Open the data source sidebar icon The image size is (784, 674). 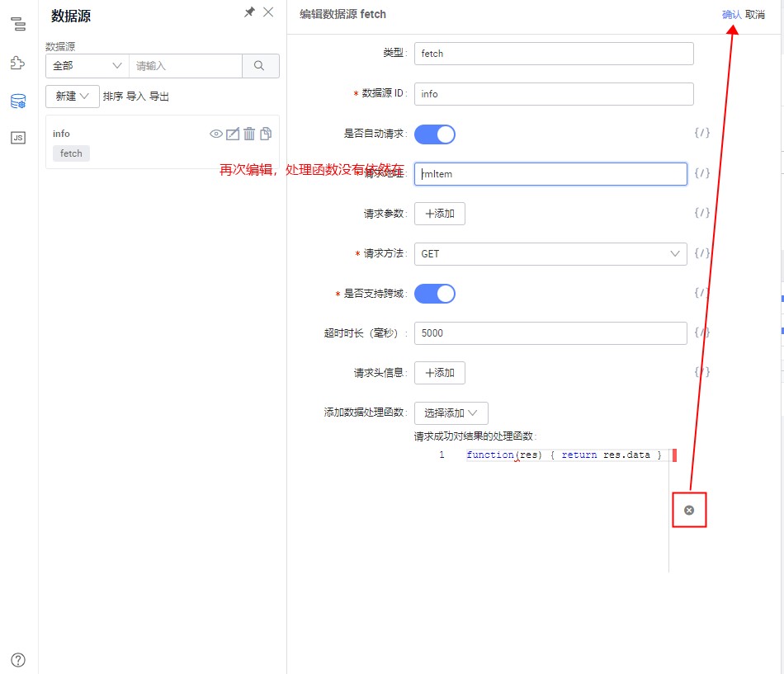(x=18, y=101)
